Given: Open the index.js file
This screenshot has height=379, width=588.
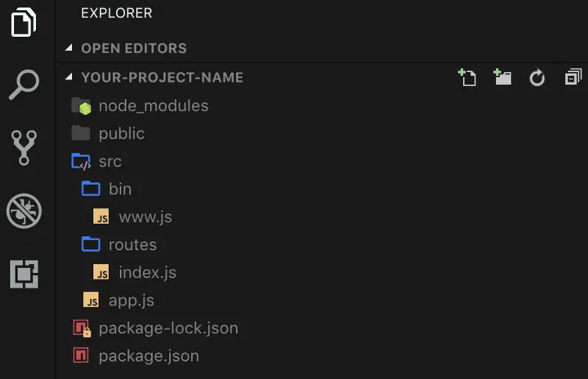Looking at the screenshot, I should tap(147, 272).
